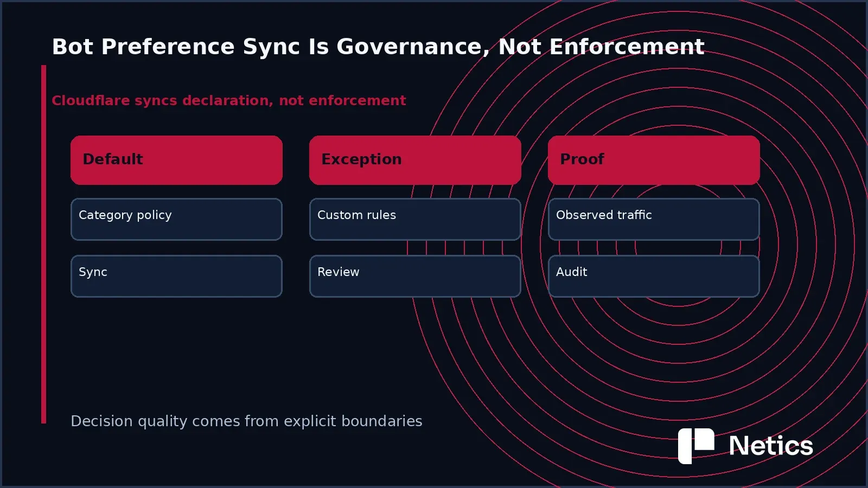Image resolution: width=868 pixels, height=488 pixels.
Task: Choose the Observed traffic card
Action: (654, 219)
